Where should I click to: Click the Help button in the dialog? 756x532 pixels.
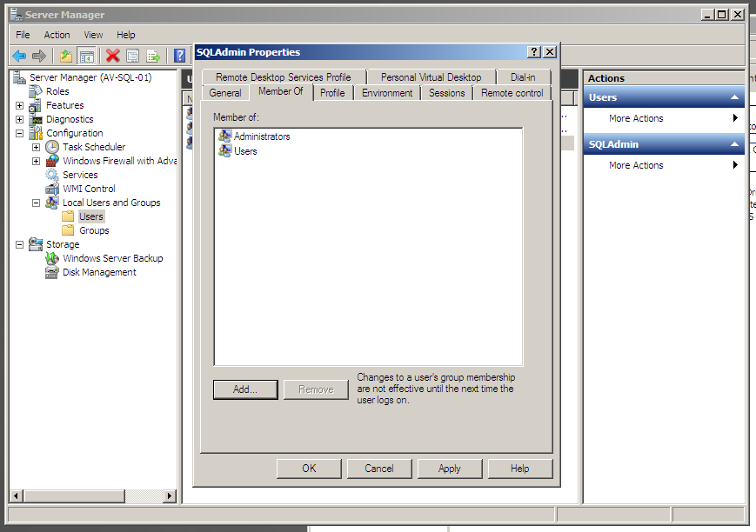coord(520,469)
